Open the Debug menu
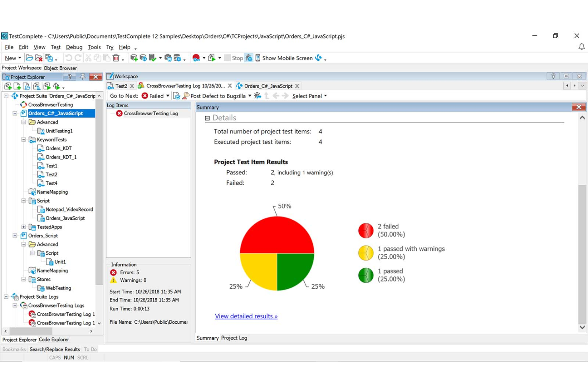588x392 pixels. pos(74,47)
